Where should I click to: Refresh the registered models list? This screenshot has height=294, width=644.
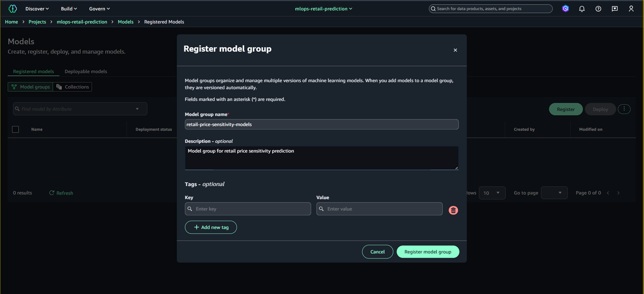click(x=61, y=193)
